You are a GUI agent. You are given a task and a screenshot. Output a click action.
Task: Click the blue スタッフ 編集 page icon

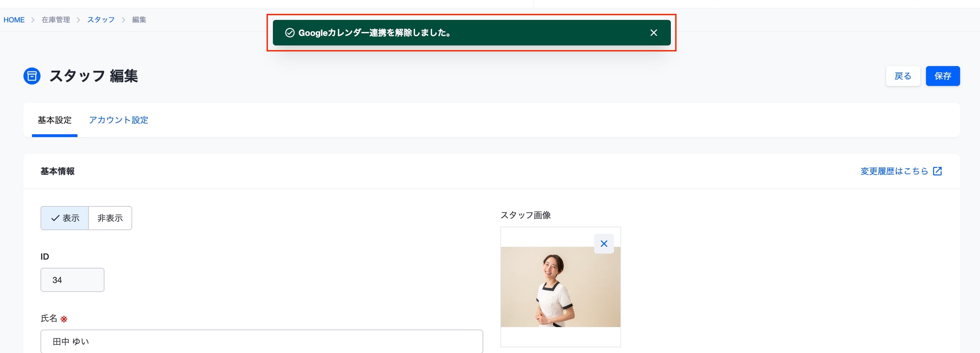(32, 76)
